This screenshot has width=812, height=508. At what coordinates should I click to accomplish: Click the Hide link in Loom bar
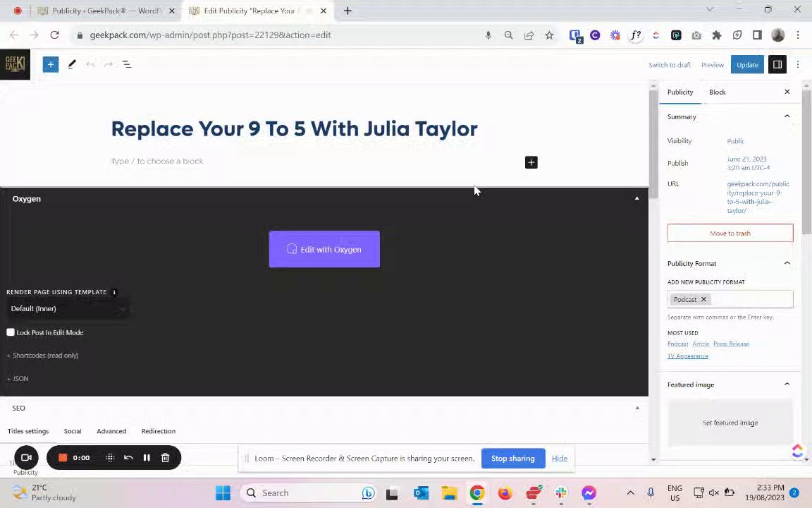tap(559, 458)
